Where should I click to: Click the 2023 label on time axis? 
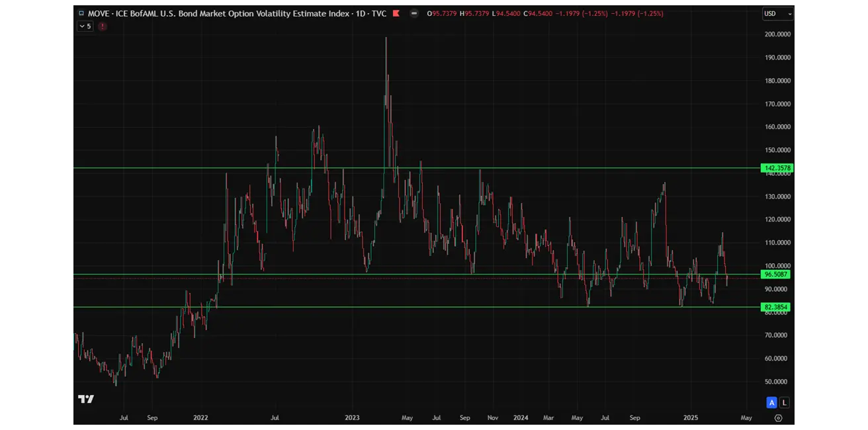pyautogui.click(x=352, y=418)
